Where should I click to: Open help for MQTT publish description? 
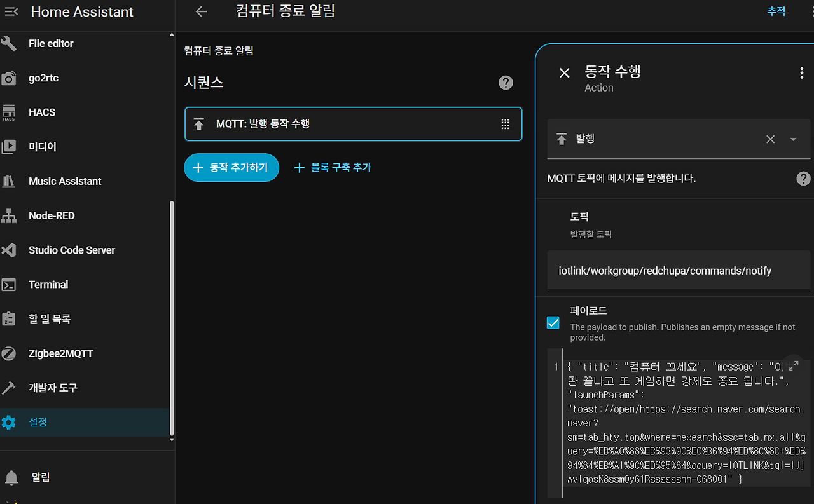[803, 179]
